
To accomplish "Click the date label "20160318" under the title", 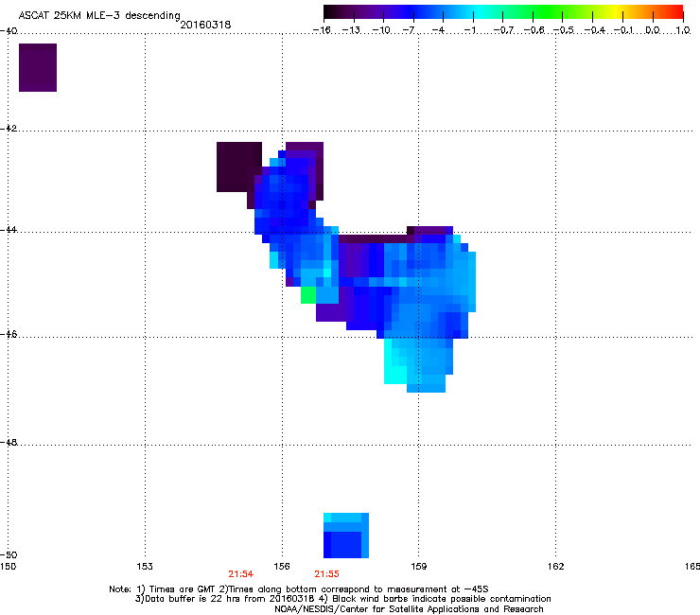I will point(205,25).
